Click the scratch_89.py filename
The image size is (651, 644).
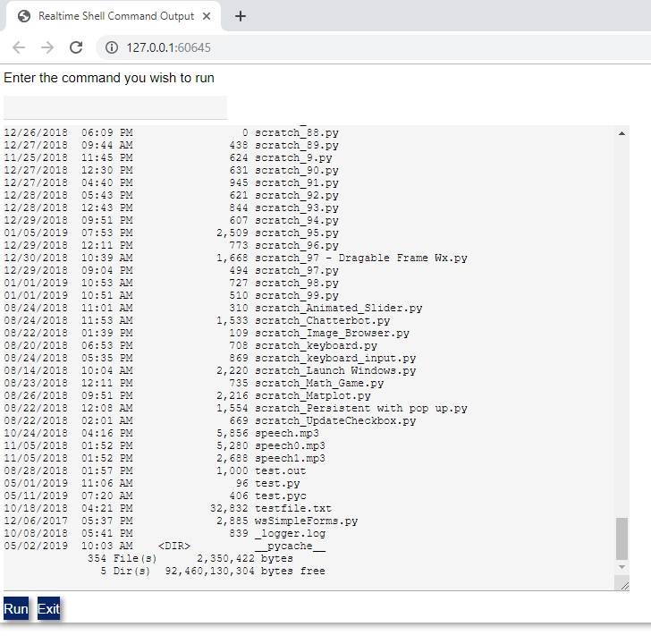297,145
